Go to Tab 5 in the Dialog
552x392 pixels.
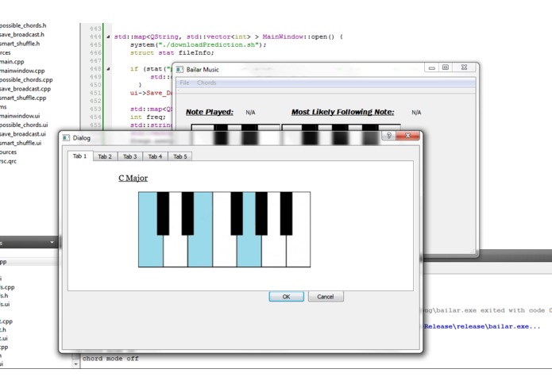click(179, 156)
